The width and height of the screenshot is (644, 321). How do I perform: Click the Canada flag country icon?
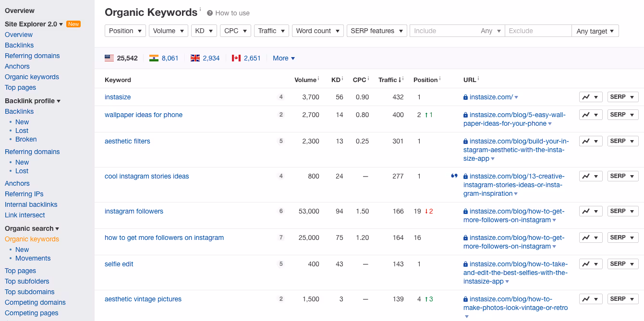(236, 58)
